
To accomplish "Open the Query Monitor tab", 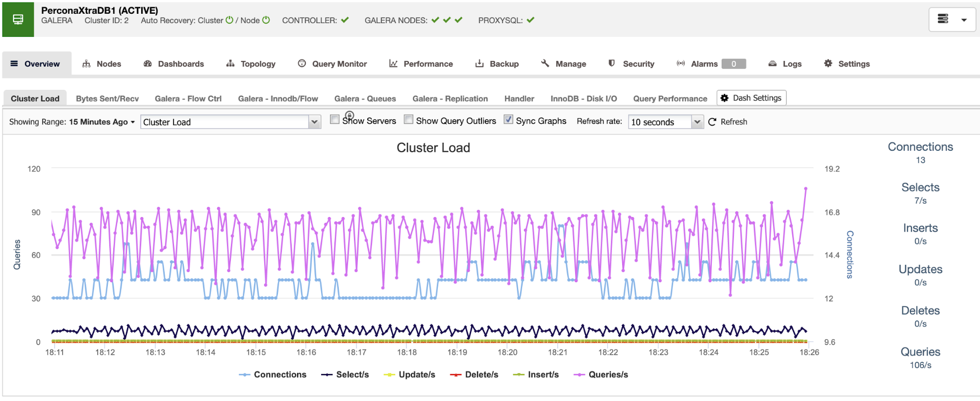I will pos(332,64).
